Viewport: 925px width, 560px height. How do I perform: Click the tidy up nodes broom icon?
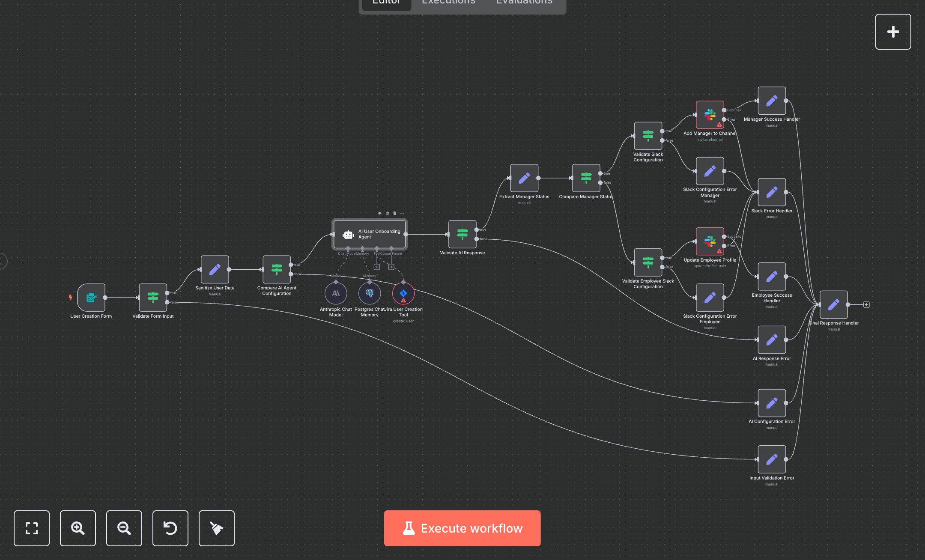(x=217, y=528)
